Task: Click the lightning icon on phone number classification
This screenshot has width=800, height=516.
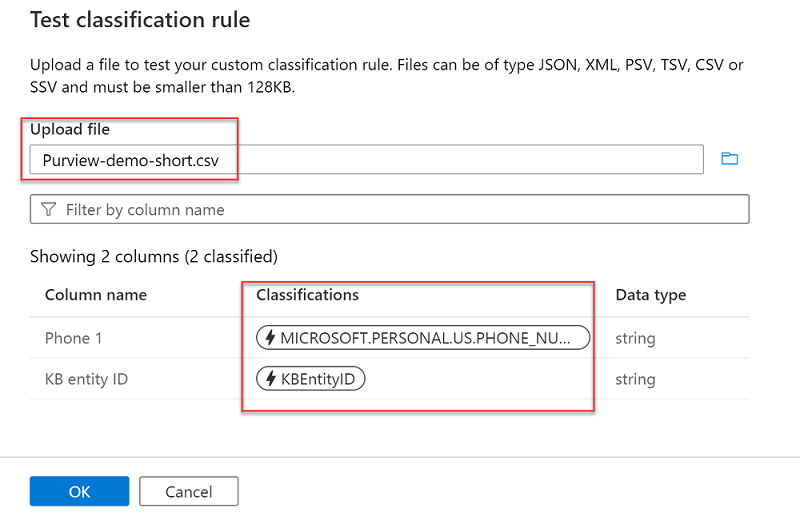Action: 269,338
